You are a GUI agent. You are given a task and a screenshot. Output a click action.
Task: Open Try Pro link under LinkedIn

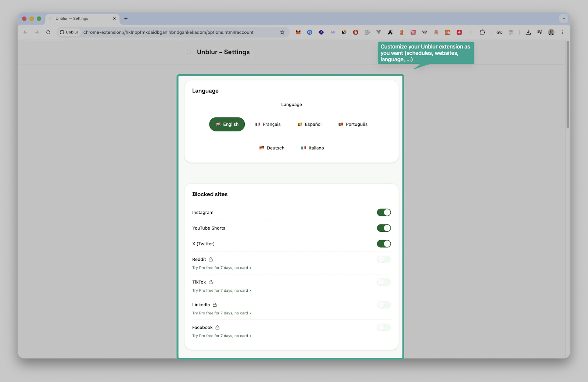tap(222, 313)
